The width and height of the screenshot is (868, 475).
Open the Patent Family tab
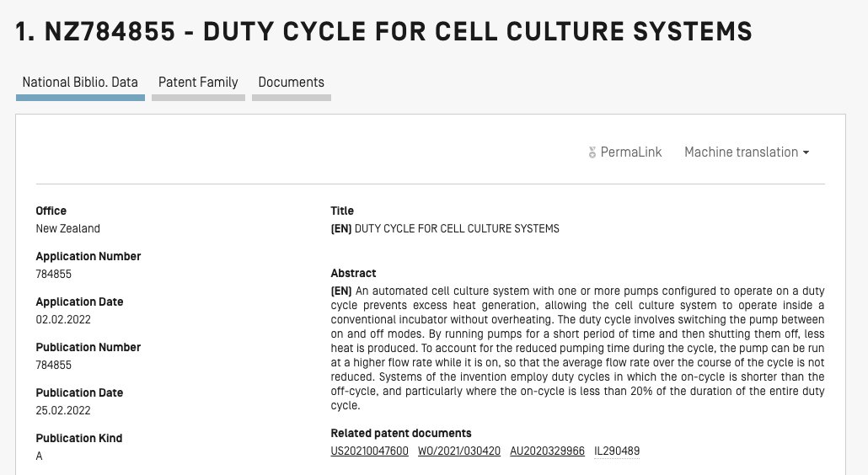click(x=198, y=83)
